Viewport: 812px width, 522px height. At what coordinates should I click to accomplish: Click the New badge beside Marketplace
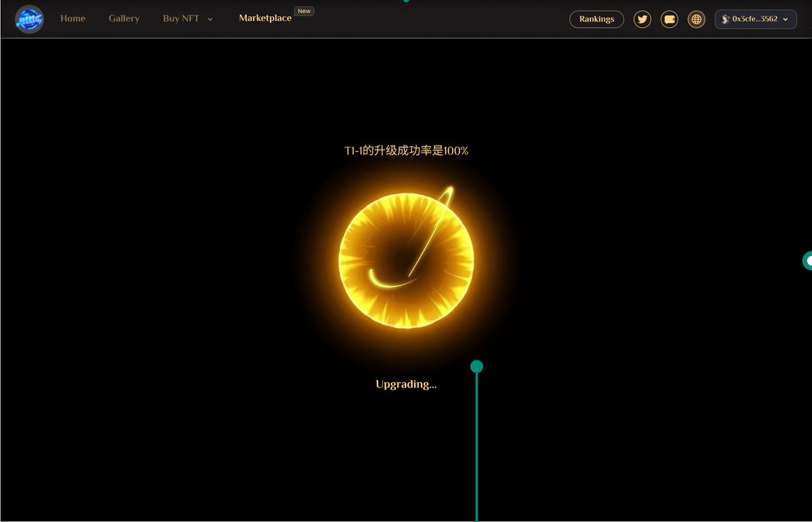coord(304,11)
